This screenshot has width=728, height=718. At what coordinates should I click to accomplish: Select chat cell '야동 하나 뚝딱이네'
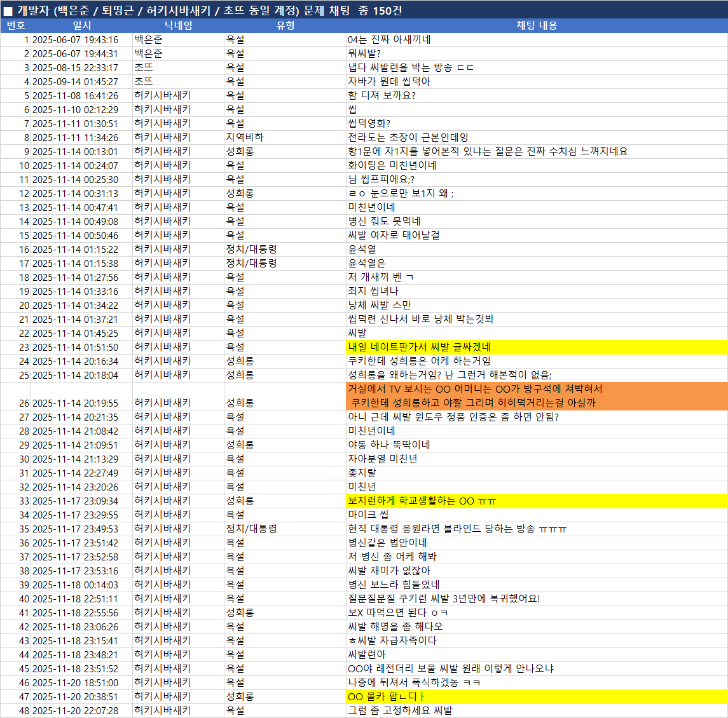pos(537,445)
